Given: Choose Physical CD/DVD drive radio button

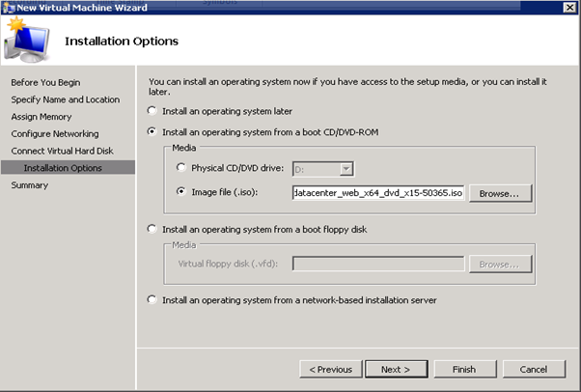Looking at the screenshot, I should [x=180, y=167].
